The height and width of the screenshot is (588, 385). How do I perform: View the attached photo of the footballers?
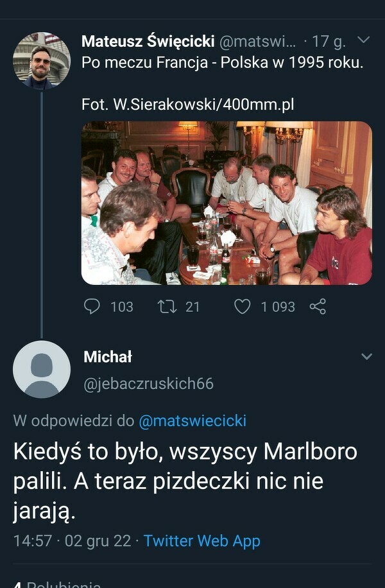[x=227, y=203]
